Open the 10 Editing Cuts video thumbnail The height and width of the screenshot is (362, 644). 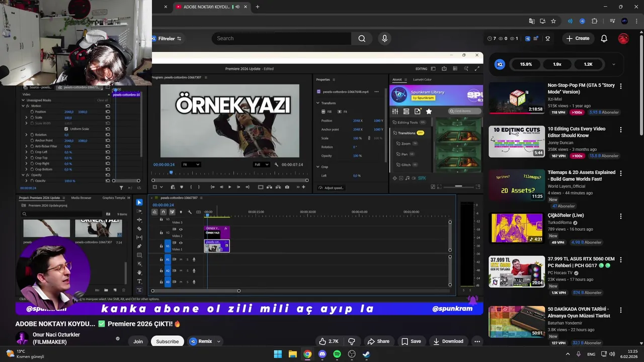coord(517,141)
